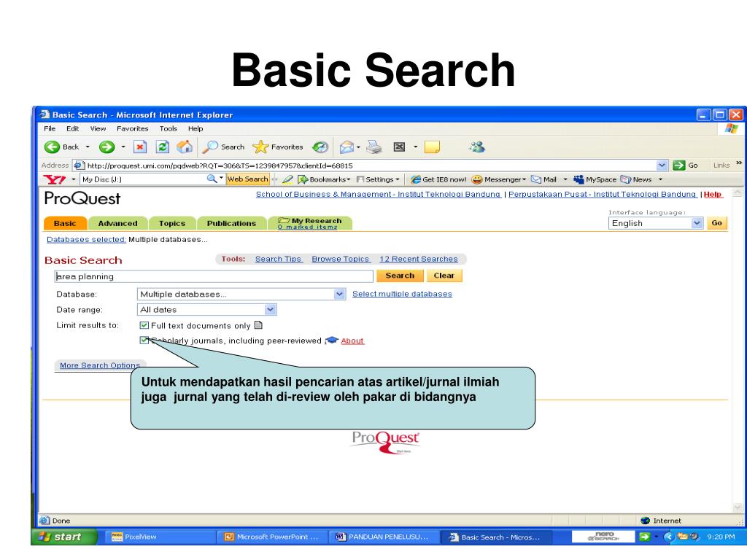Switch to the Publications tab
Screen dimensions: 747x560
click(231, 223)
